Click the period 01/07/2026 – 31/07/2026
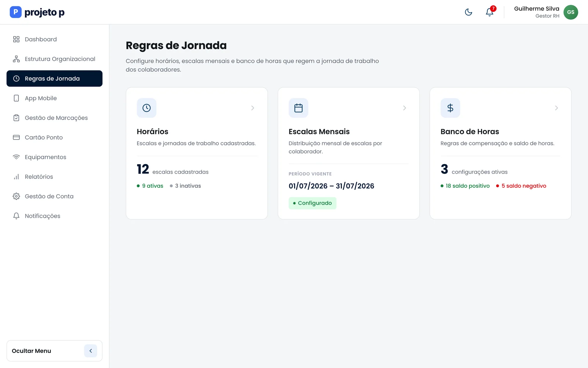The width and height of the screenshot is (588, 368). click(x=331, y=186)
